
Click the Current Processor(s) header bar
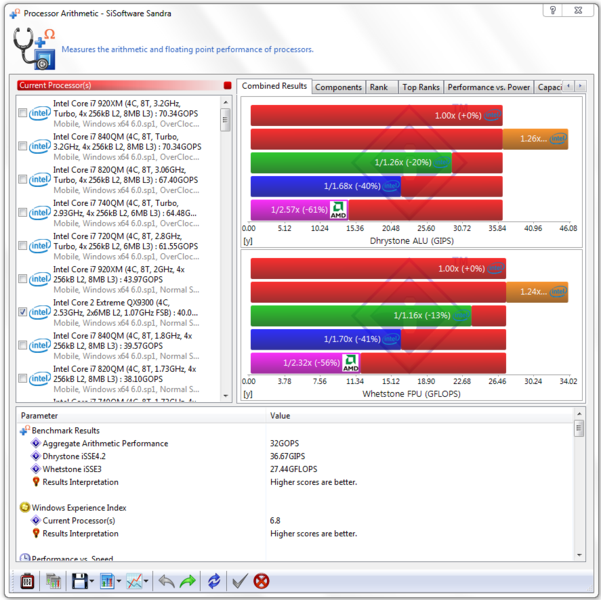[x=124, y=85]
